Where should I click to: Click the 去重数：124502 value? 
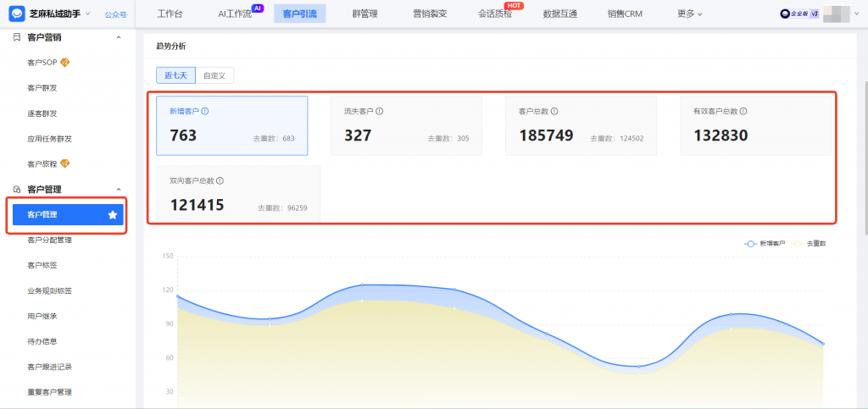(617, 139)
